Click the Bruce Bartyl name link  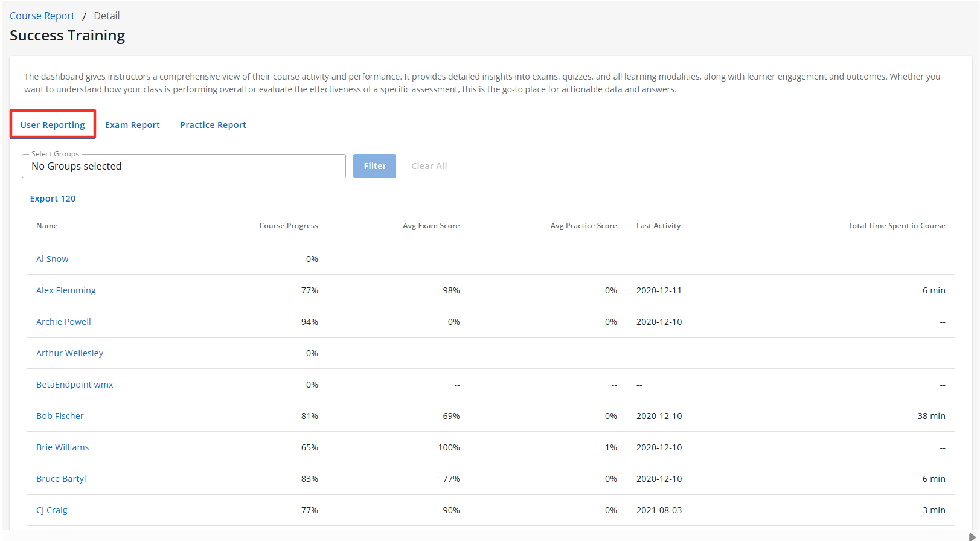tap(61, 479)
